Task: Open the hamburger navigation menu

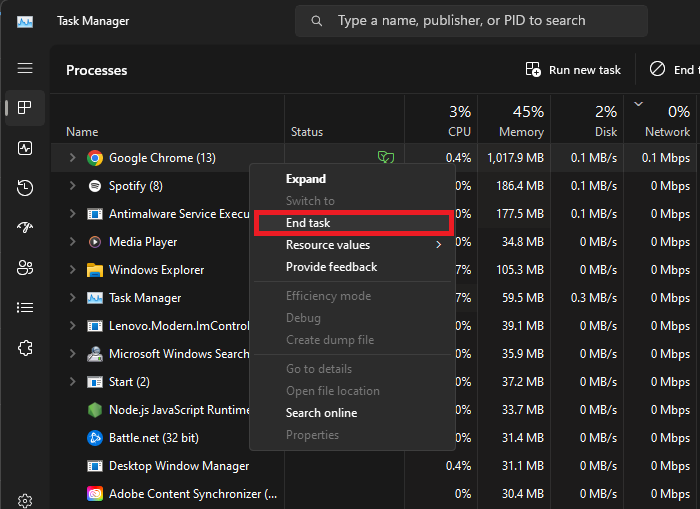Action: point(25,68)
